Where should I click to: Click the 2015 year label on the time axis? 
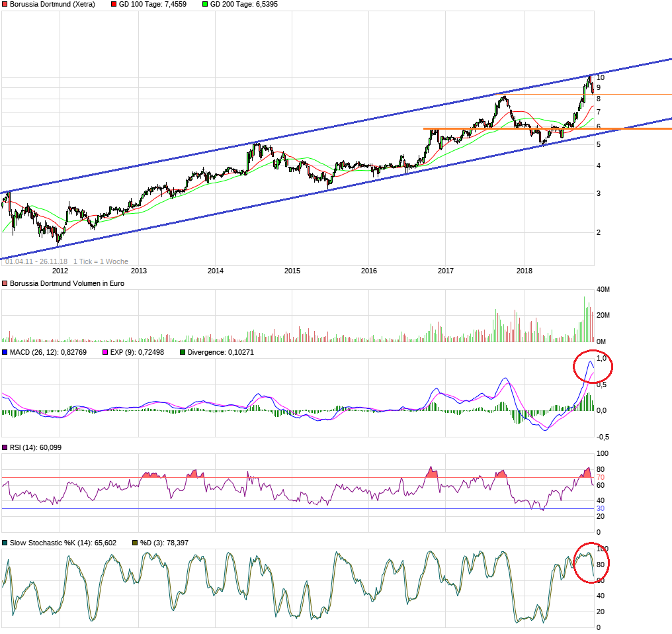tap(292, 271)
